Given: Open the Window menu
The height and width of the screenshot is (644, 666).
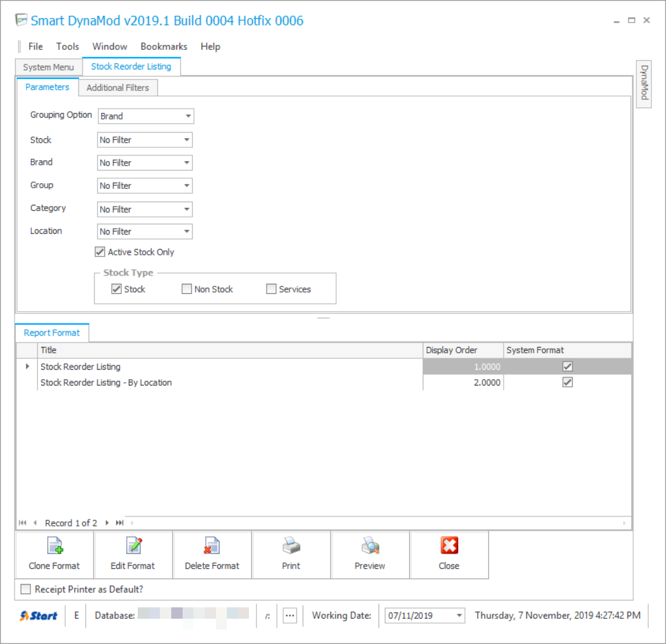Looking at the screenshot, I should tap(109, 46).
